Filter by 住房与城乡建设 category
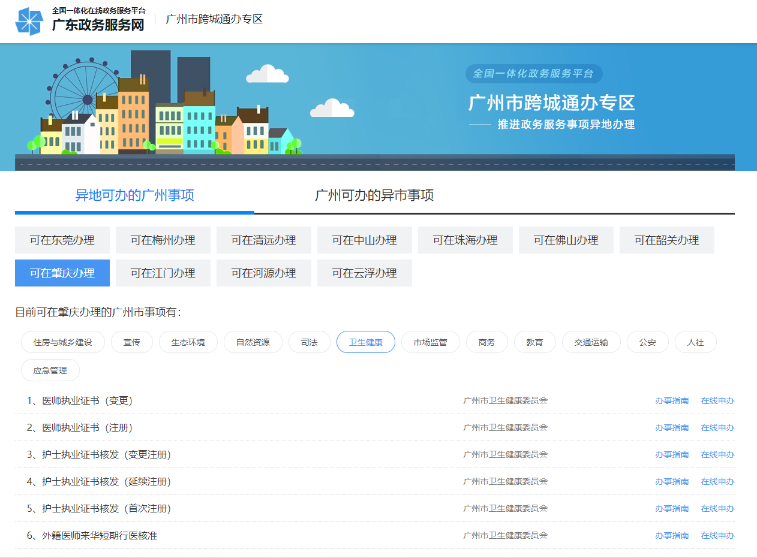The width and height of the screenshot is (757, 558). (x=62, y=342)
